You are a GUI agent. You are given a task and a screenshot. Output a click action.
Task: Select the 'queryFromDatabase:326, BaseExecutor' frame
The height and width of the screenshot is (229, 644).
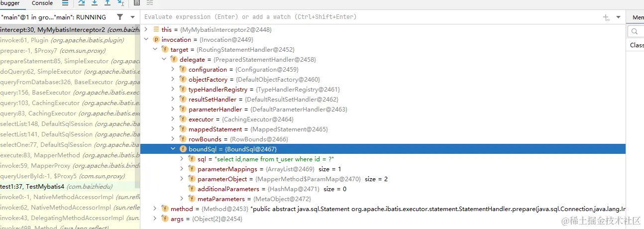pos(70,82)
